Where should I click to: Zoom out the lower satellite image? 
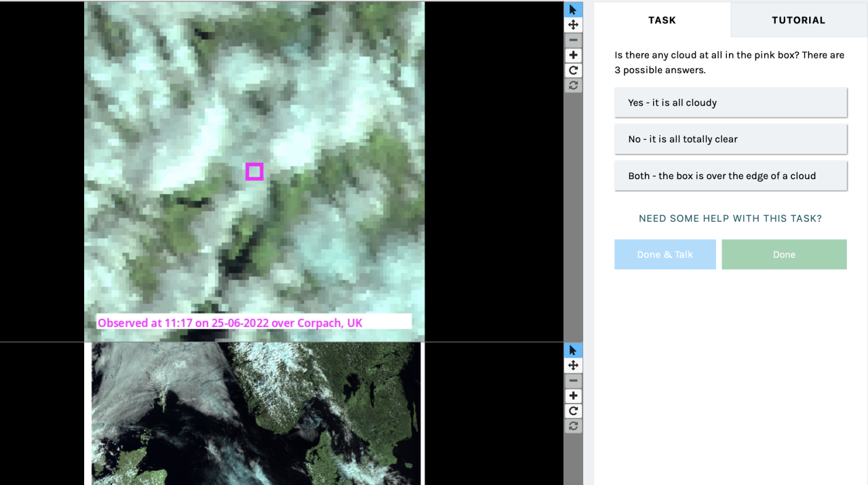click(573, 381)
